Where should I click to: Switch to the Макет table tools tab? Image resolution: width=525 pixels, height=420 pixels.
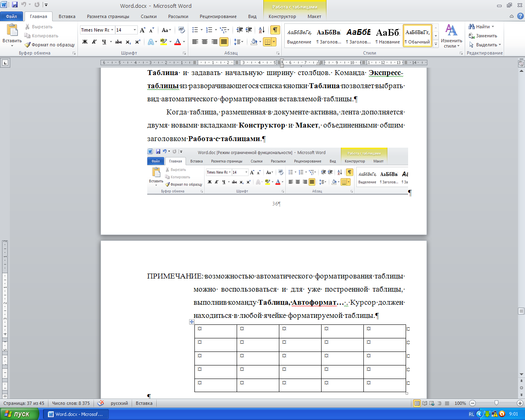315,16
